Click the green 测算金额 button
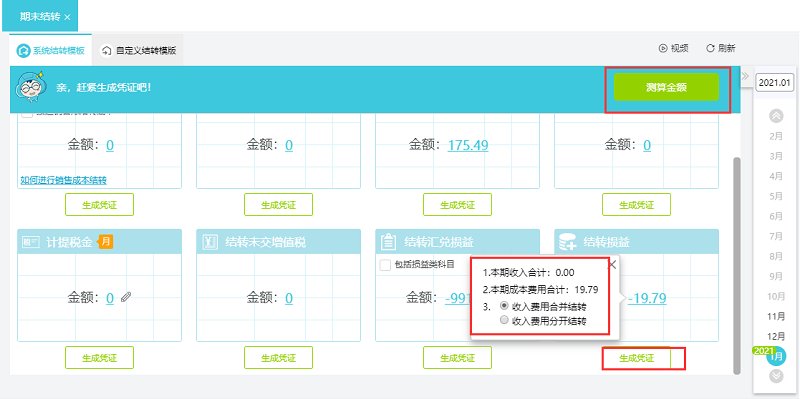 click(666, 87)
